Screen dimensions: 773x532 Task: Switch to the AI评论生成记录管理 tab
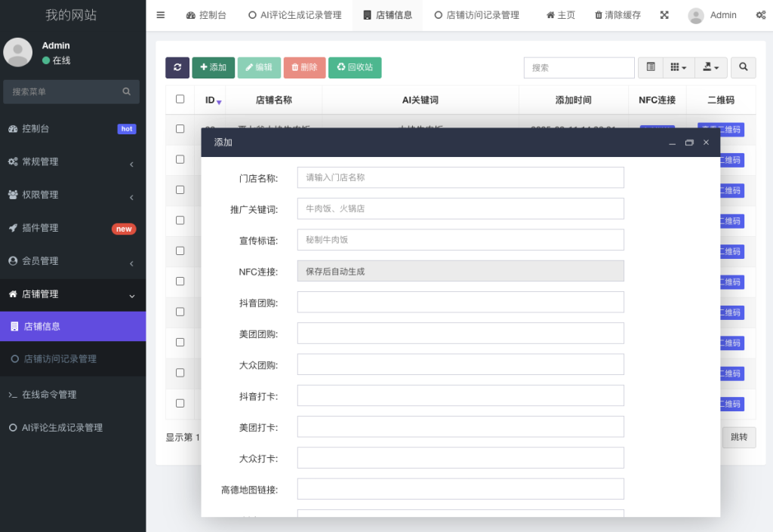click(x=295, y=15)
